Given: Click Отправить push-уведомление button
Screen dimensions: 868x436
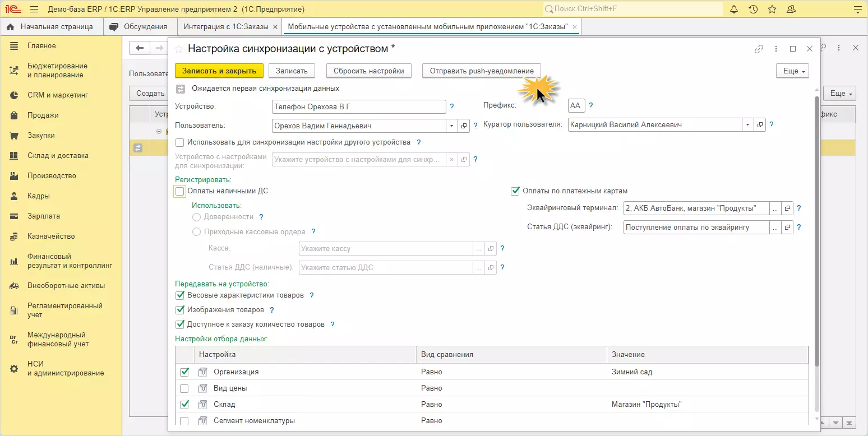Looking at the screenshot, I should [x=482, y=71].
